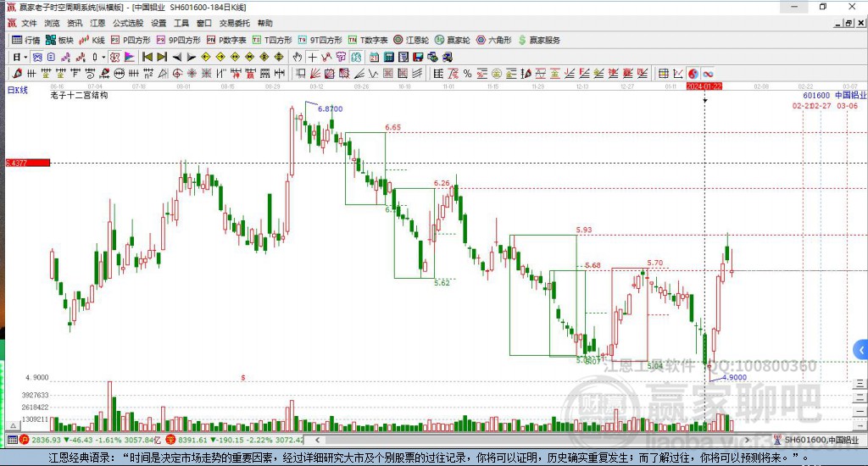Click horizontal scrollbar left arrow
This screenshot has width=868, height=466.
[317, 440]
